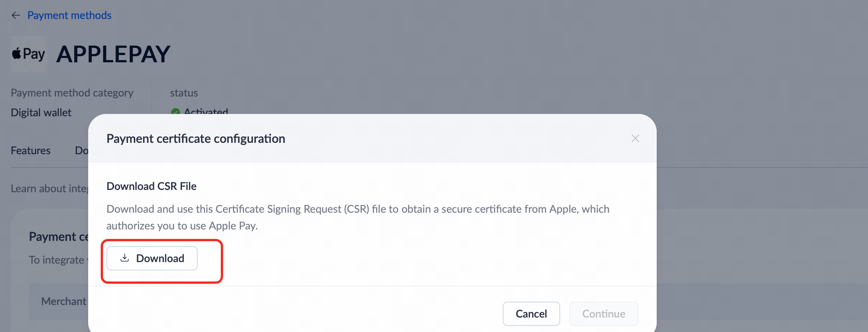Image resolution: width=868 pixels, height=332 pixels.
Task: Download the CSR file
Action: (152, 258)
